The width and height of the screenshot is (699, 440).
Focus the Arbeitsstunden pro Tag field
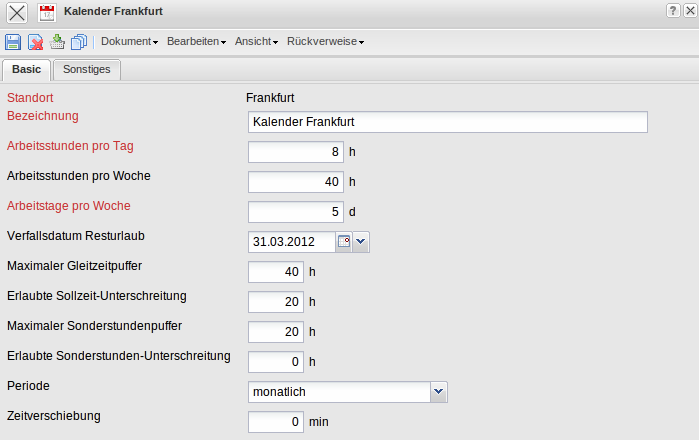pos(296,152)
